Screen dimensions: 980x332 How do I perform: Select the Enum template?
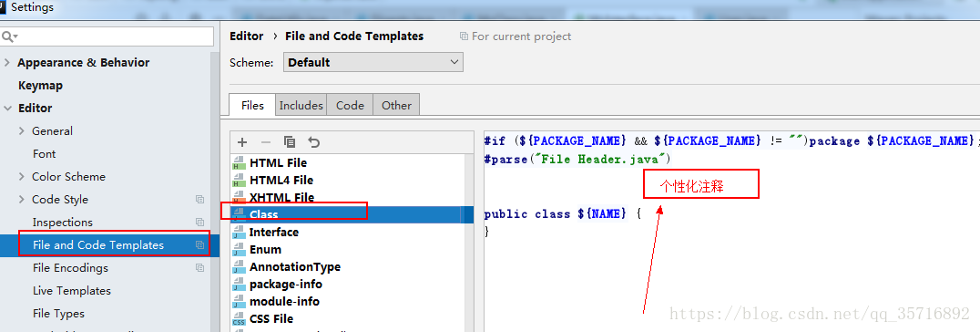click(265, 249)
